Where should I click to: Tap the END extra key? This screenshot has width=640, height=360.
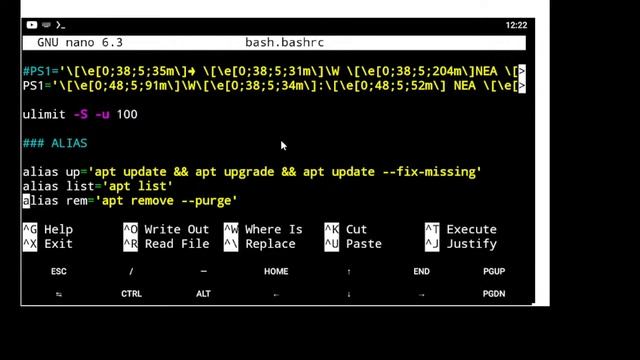point(421,271)
